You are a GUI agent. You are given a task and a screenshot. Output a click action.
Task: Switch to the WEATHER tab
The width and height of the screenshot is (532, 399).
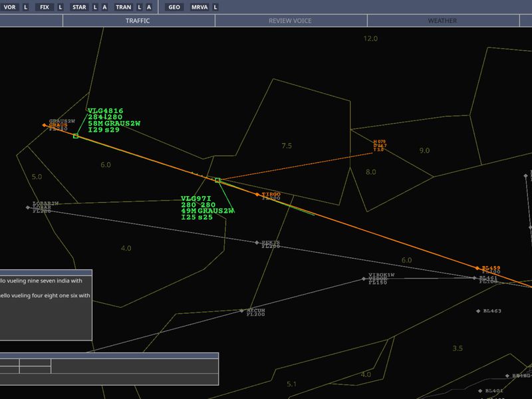pos(443,21)
